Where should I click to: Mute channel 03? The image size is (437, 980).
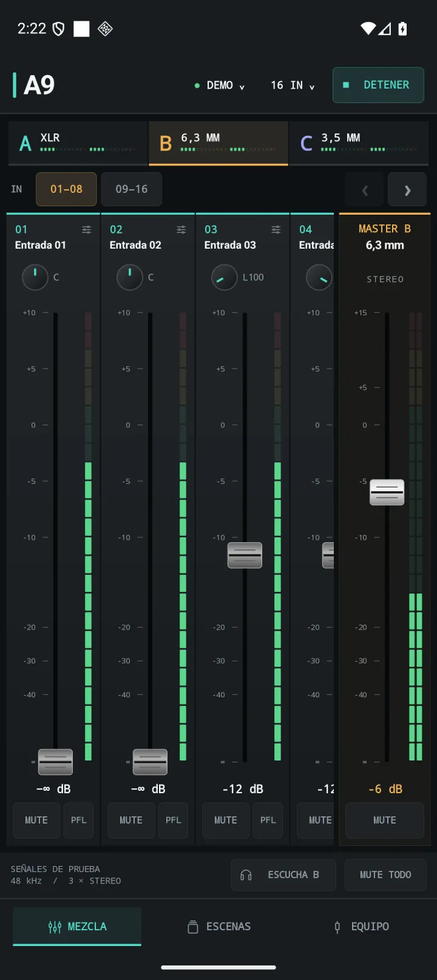click(x=226, y=820)
